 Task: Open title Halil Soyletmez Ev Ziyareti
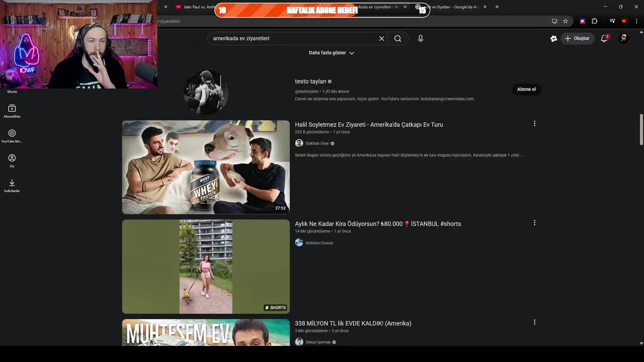click(369, 124)
